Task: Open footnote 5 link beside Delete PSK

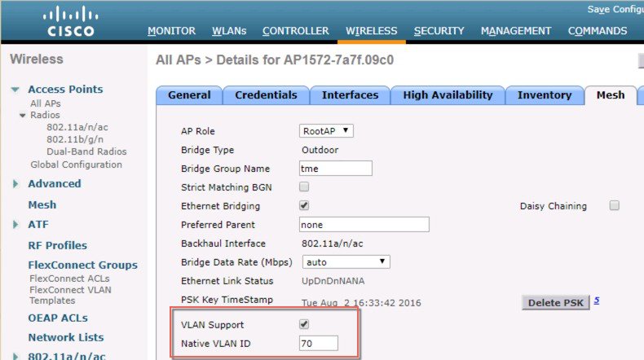Action: 597,301
